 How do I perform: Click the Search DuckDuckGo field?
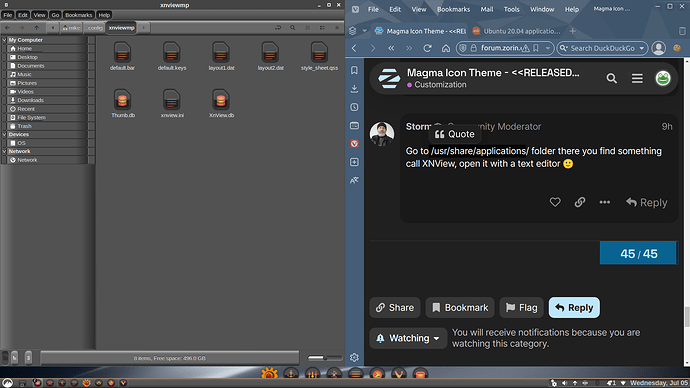(x=602, y=48)
